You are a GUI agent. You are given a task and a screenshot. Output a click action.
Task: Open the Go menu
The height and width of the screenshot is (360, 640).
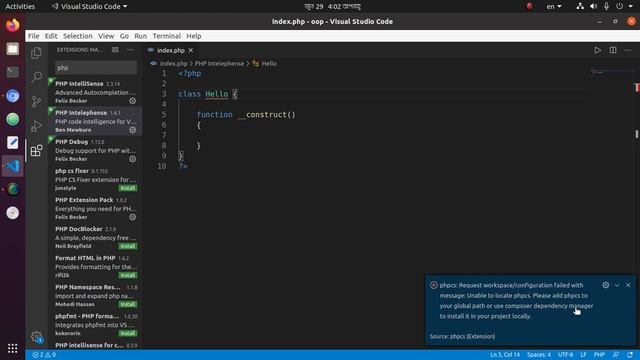click(x=124, y=36)
